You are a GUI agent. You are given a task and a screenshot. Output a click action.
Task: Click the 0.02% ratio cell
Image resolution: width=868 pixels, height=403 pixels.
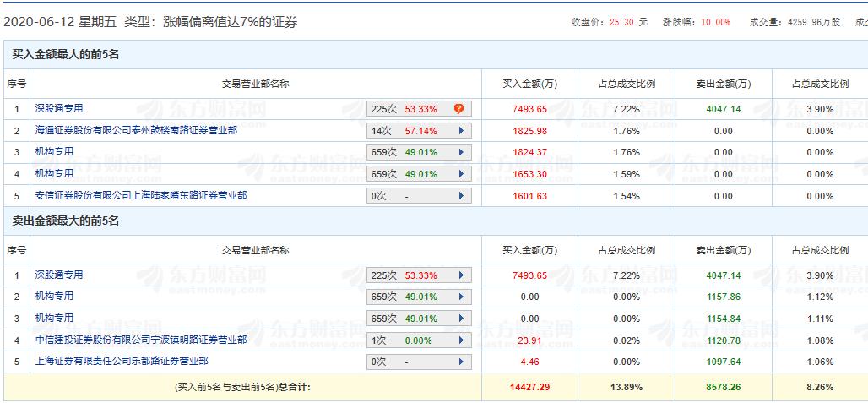click(x=627, y=340)
